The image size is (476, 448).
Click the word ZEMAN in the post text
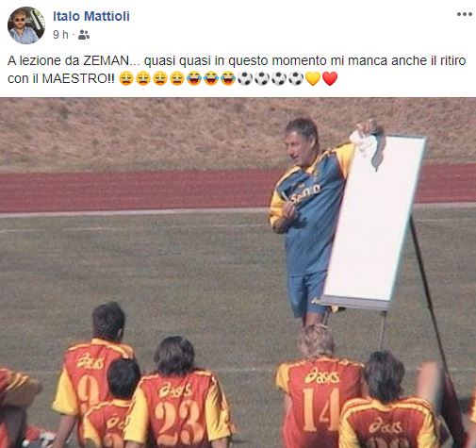click(x=107, y=61)
